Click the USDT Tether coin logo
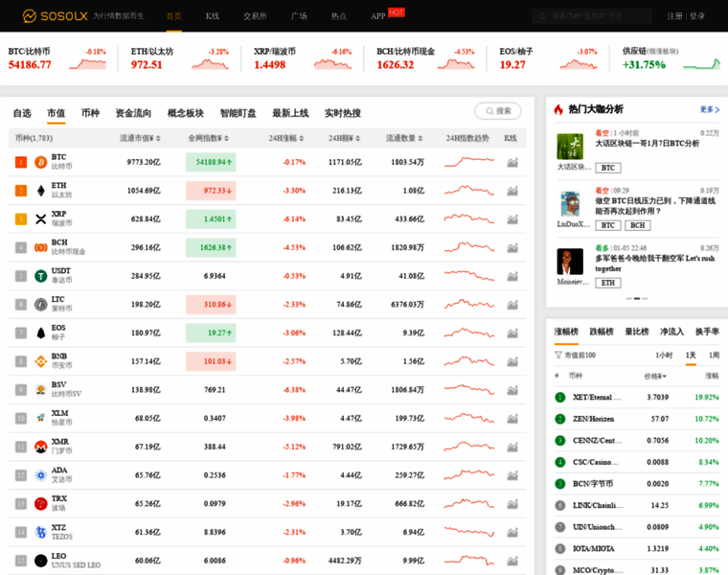 click(x=41, y=276)
